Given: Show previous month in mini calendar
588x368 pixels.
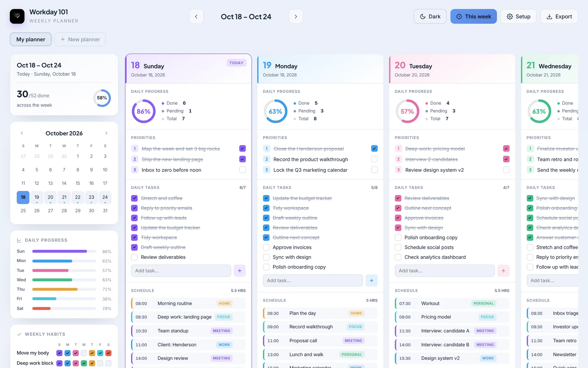Looking at the screenshot, I should coord(22,133).
